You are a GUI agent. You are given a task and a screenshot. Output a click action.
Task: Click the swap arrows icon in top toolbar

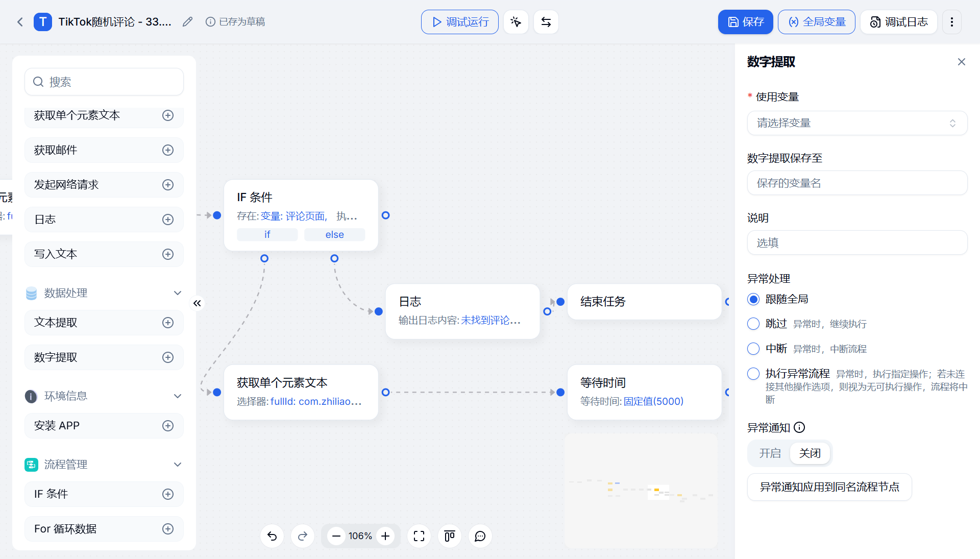(546, 22)
